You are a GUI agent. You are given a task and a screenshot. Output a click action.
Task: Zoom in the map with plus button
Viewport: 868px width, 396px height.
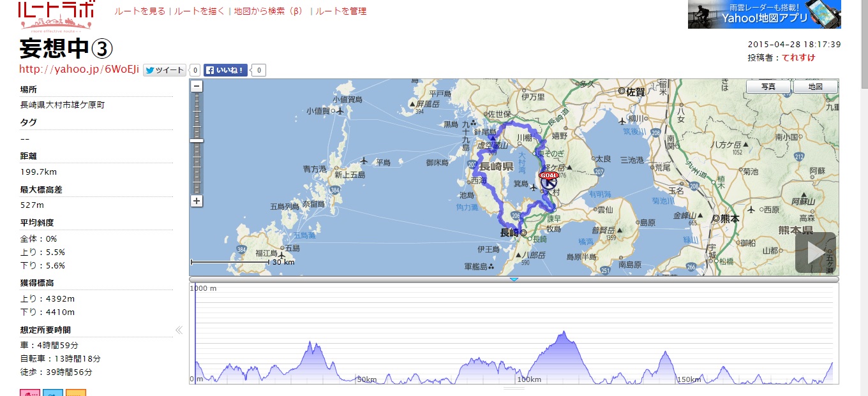coord(197,201)
